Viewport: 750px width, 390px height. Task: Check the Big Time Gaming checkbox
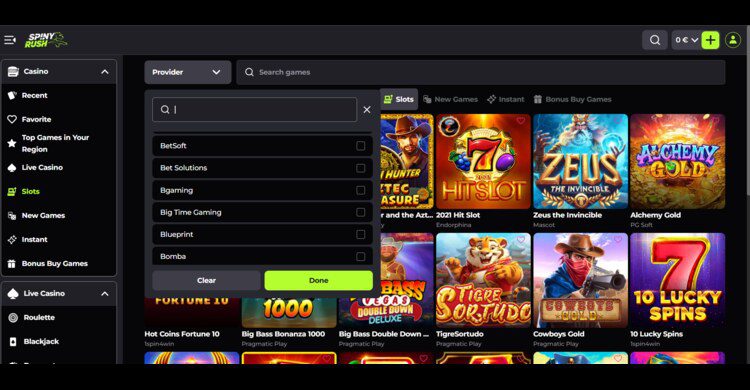[361, 212]
